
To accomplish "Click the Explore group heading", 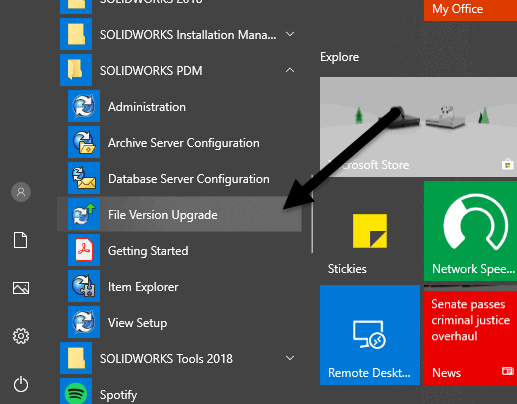I will 340,57.
